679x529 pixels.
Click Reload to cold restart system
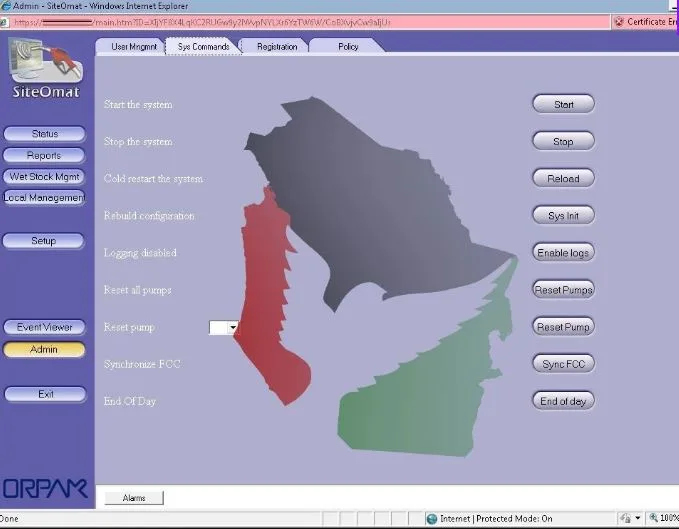click(x=563, y=178)
